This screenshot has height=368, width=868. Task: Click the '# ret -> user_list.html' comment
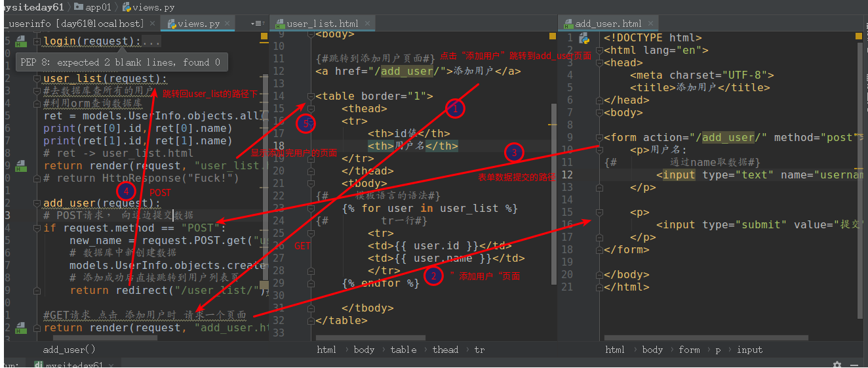coord(118,153)
